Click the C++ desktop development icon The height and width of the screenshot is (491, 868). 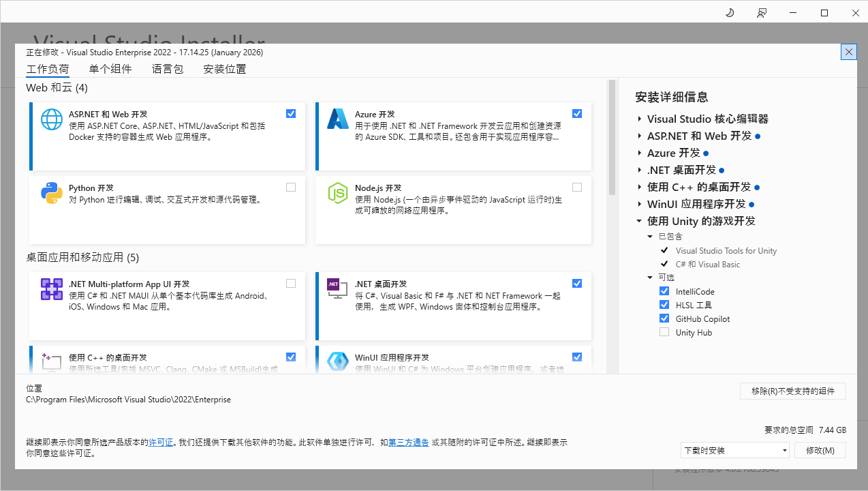52,361
